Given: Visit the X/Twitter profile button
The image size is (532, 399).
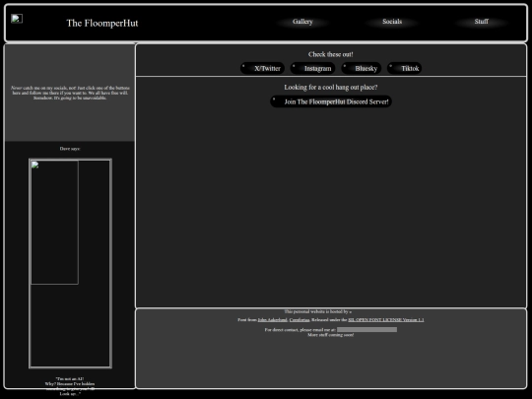Looking at the screenshot, I should click(262, 68).
